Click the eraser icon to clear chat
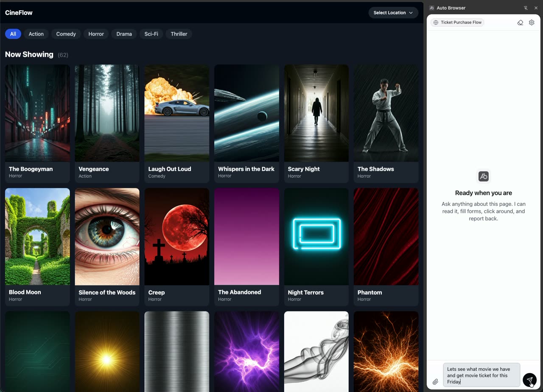 pos(520,22)
